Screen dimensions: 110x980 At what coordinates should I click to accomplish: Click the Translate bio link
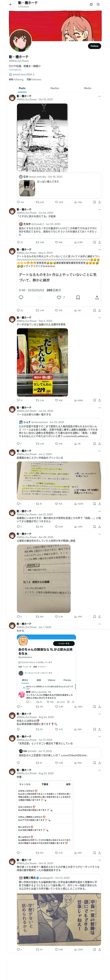pyautogui.click(x=15, y=70)
